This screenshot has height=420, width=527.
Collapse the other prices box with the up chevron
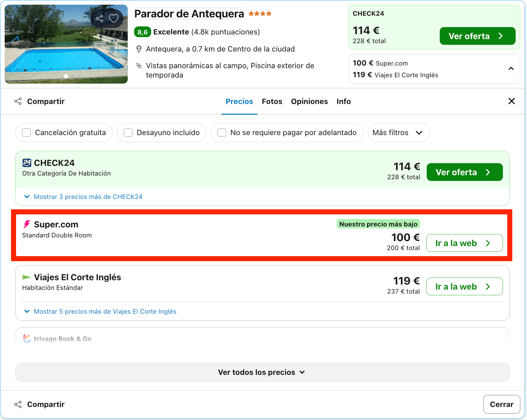(511, 69)
